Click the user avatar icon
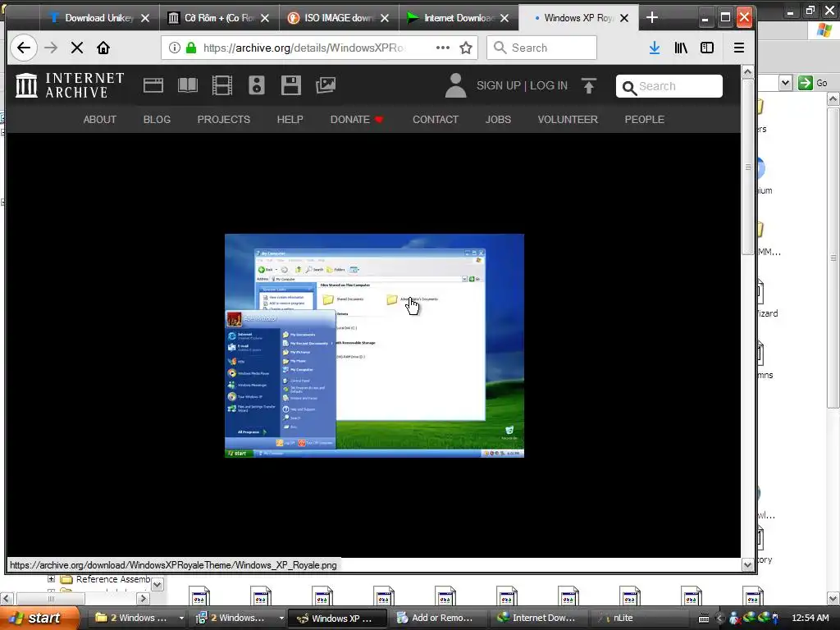The height and width of the screenshot is (630, 840). pos(455,85)
